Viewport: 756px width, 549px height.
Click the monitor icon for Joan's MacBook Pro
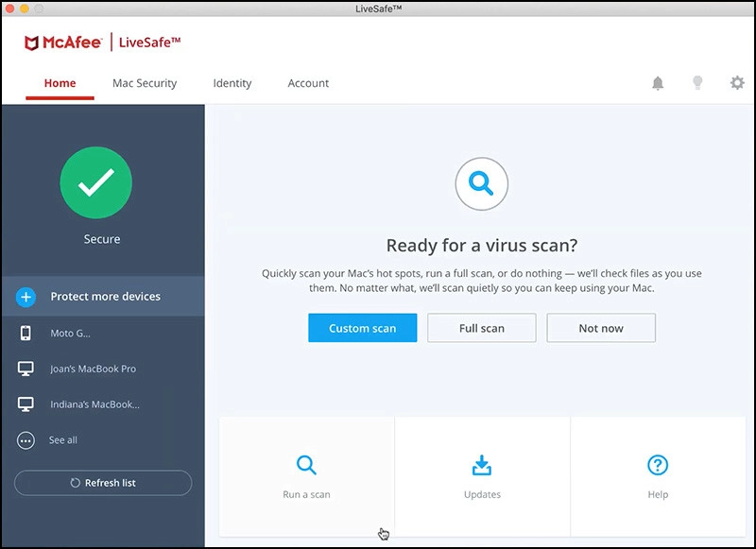(x=26, y=369)
